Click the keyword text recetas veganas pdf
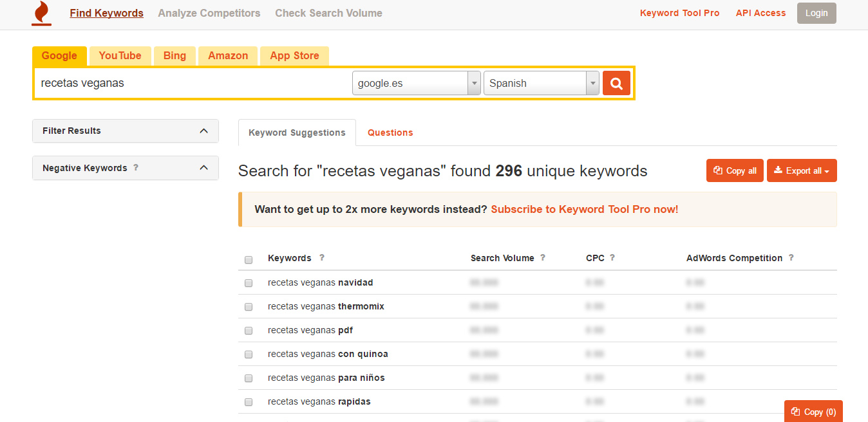This screenshot has height=422, width=868. coord(310,330)
